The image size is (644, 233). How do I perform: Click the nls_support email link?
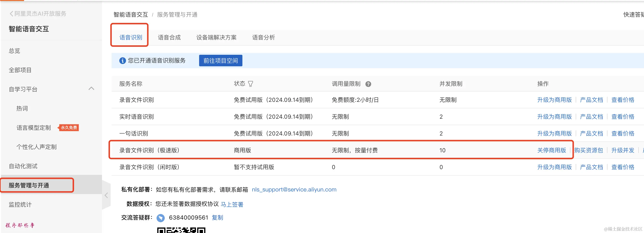294,190
